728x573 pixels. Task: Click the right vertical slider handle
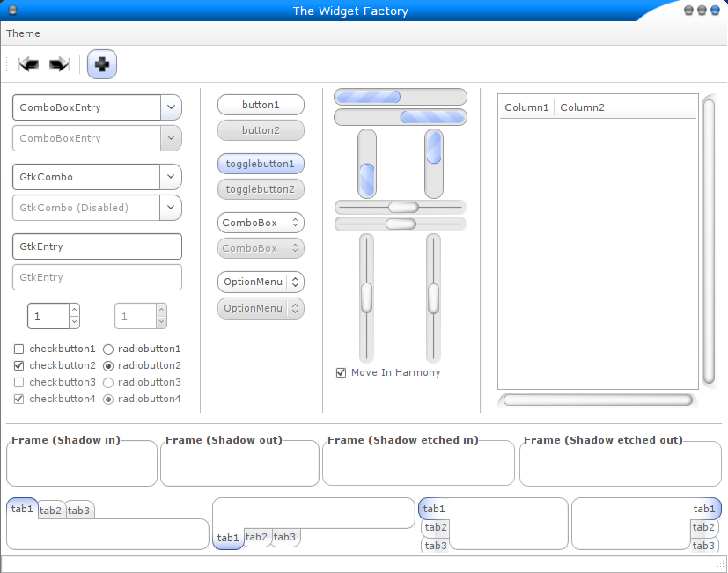[x=433, y=298]
